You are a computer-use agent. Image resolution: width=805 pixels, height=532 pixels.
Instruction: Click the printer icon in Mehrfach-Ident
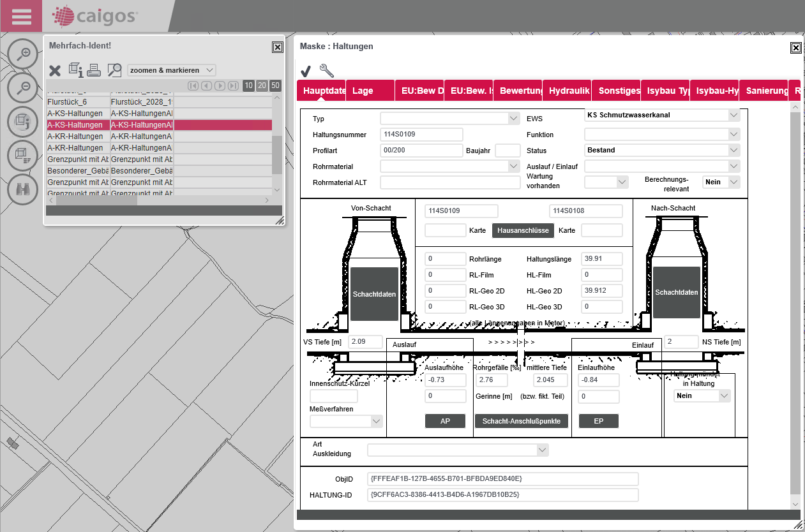[94, 70]
